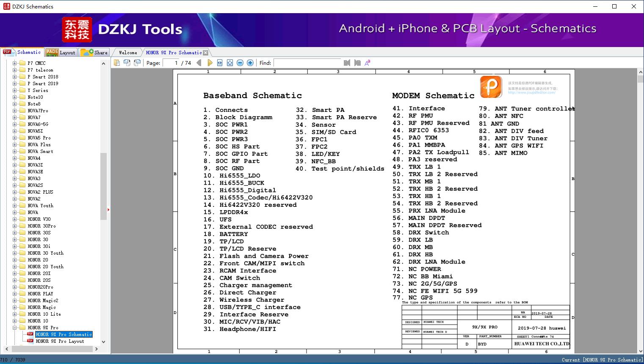This screenshot has height=364, width=644.
Task: Click the PDF editor logo on the page
Action: [x=491, y=86]
